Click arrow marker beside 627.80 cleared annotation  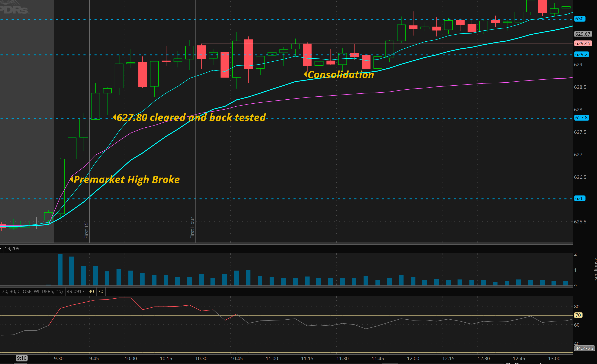[114, 117]
